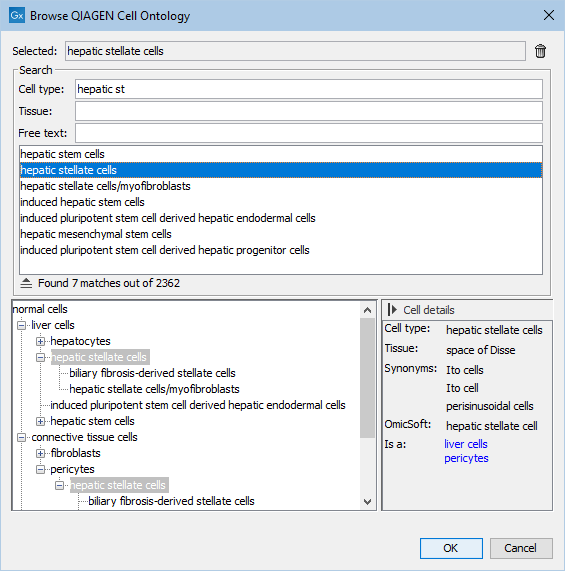Select 'hepatic stellate cells/myofibroblasts' search result
The height and width of the screenshot is (571, 565).
coord(281,186)
